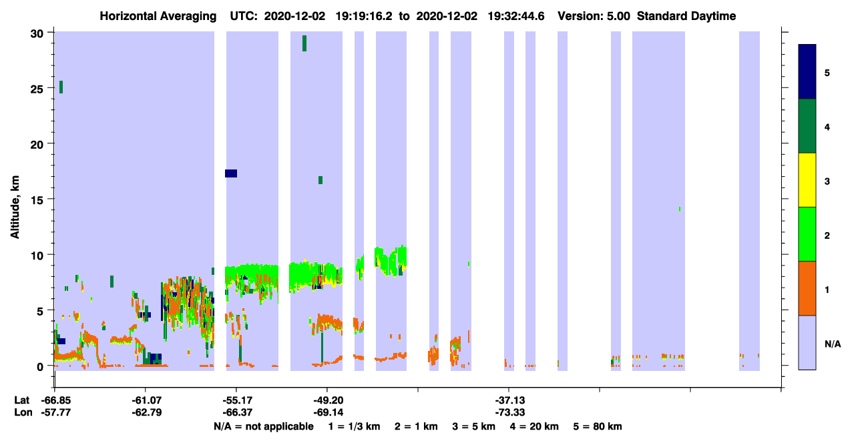Click the longitude value -73.33
Viewport: 868px width, 445px height.
(x=509, y=412)
